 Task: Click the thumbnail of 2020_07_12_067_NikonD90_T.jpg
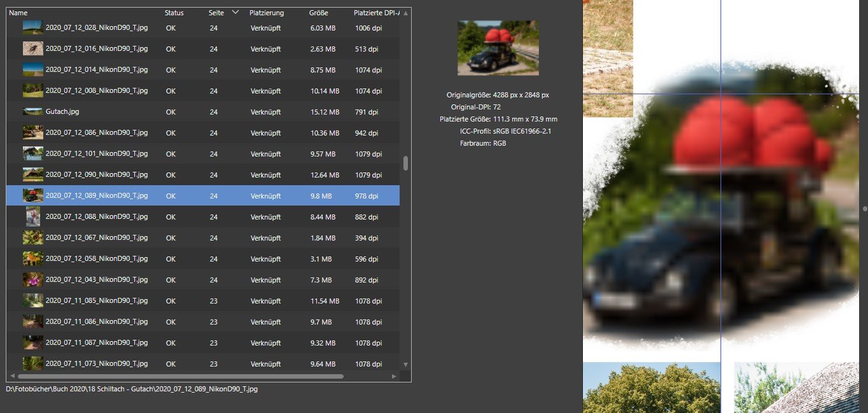[x=33, y=237]
